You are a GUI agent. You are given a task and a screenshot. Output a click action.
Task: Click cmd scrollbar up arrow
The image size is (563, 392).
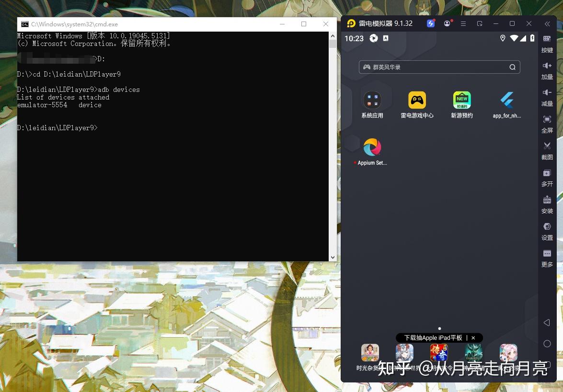coord(333,36)
